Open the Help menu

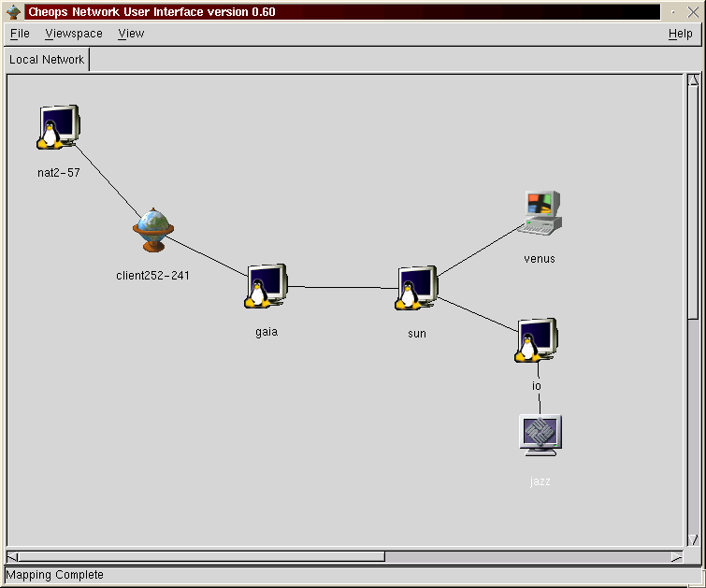pos(680,34)
